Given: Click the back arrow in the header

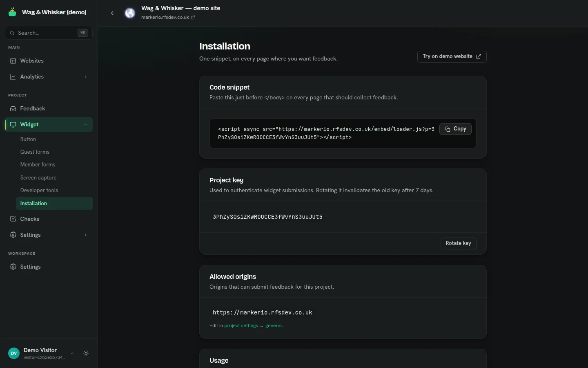Looking at the screenshot, I should (x=112, y=13).
